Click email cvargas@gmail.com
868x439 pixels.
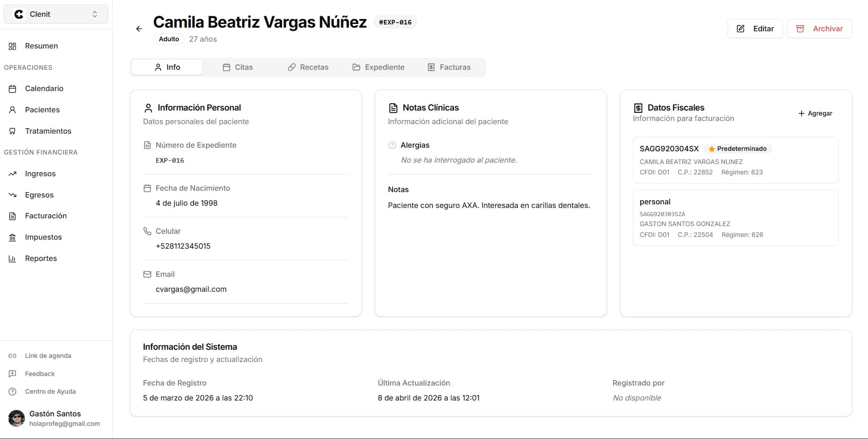tap(191, 289)
